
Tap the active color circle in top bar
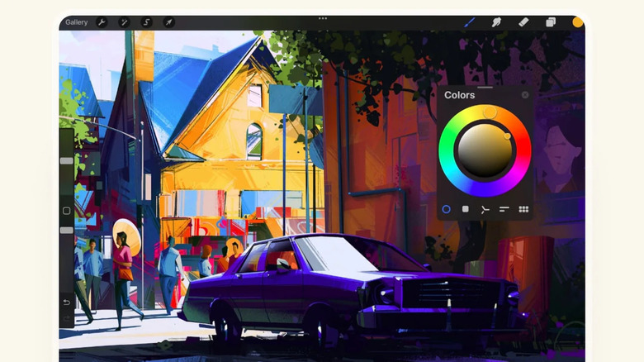(577, 22)
